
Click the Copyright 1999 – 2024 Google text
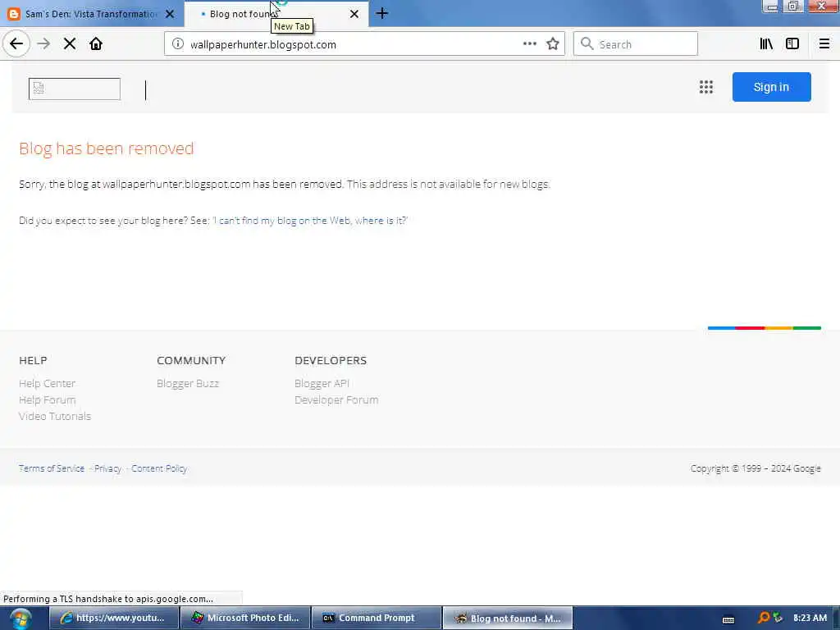pyautogui.click(x=756, y=468)
